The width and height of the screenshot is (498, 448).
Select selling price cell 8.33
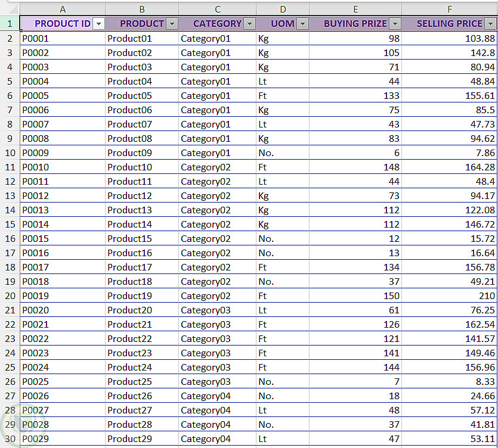pos(450,382)
